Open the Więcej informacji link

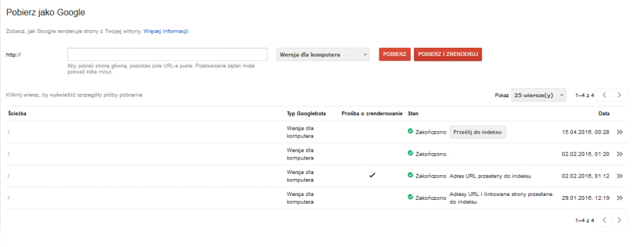pyautogui.click(x=166, y=32)
